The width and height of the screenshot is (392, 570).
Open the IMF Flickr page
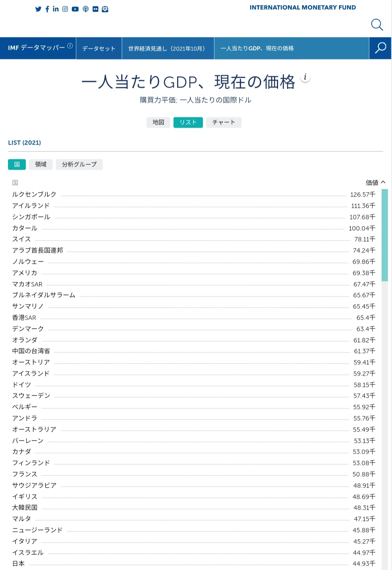click(x=95, y=9)
